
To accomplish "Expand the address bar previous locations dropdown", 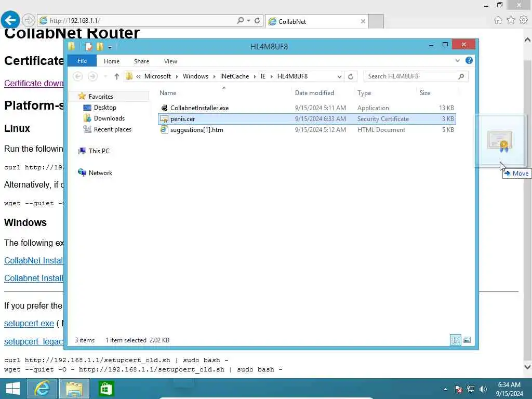I will click(x=339, y=77).
